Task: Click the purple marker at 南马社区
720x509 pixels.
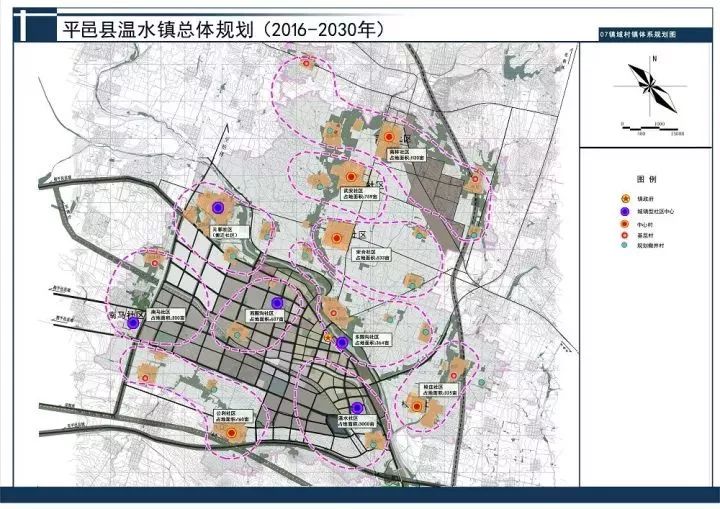Action: [x=134, y=323]
